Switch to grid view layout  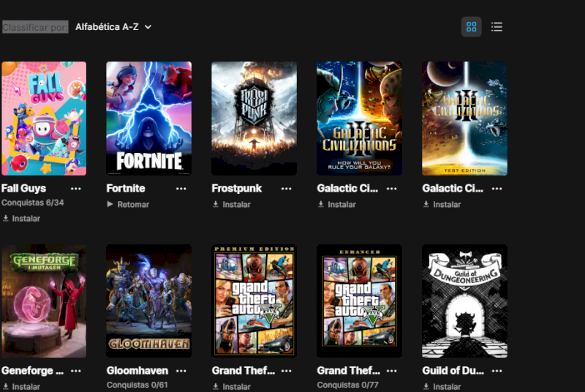pyautogui.click(x=471, y=27)
